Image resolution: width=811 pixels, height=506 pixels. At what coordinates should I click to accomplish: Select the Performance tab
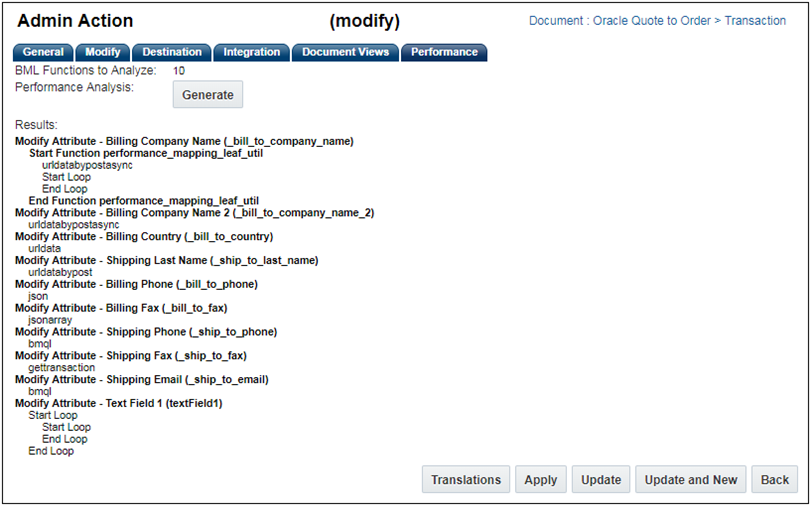pyautogui.click(x=444, y=52)
